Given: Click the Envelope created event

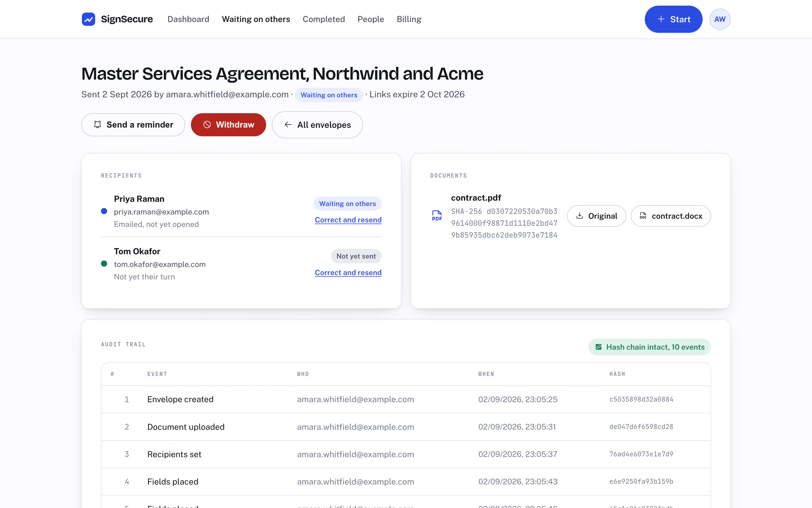Looking at the screenshot, I should 180,399.
